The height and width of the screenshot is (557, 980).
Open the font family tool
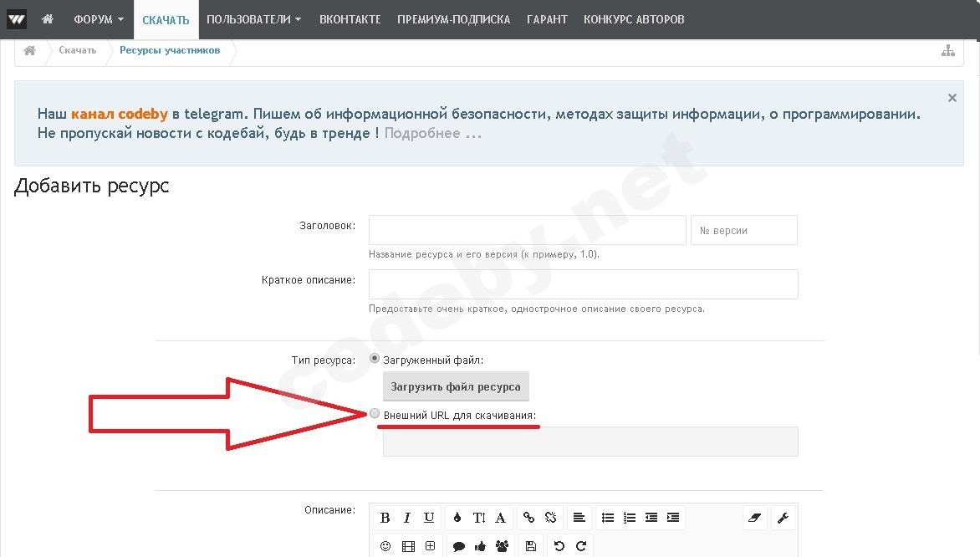[x=501, y=518]
